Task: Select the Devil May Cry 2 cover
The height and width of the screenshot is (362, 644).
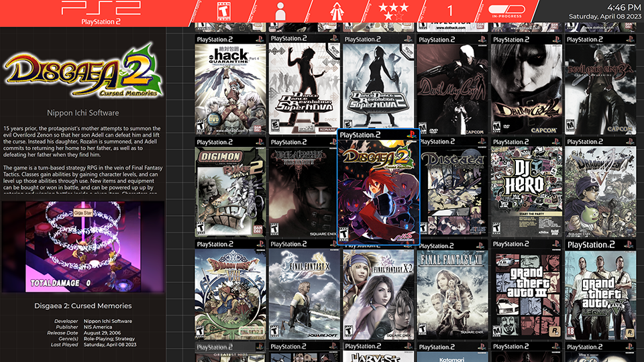Action: pyautogui.click(x=527, y=85)
